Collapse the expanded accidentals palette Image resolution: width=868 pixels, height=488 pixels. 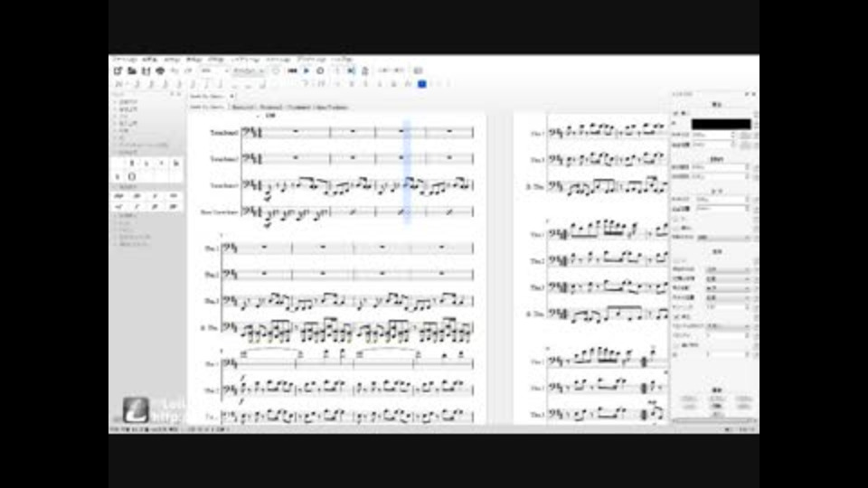point(128,152)
